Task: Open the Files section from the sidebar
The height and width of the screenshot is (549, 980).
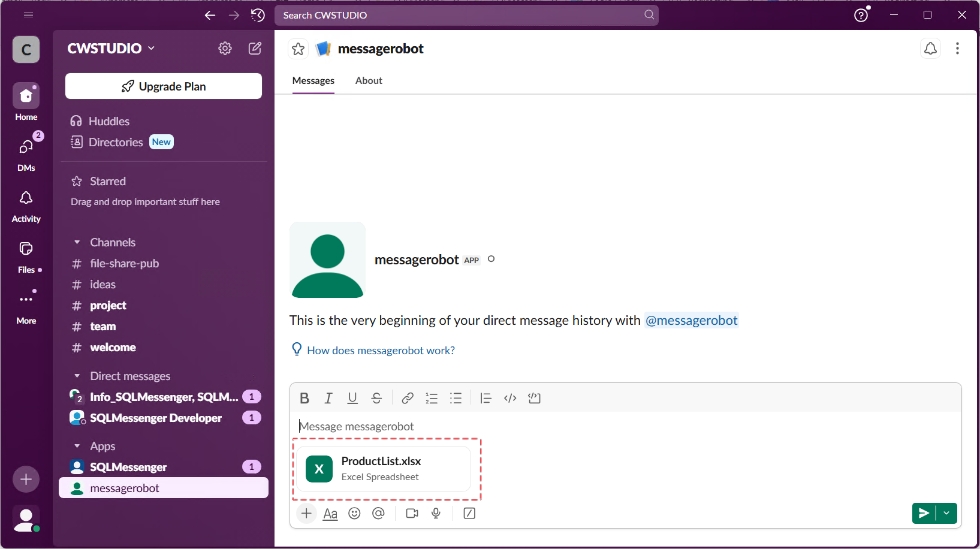Action: click(x=26, y=255)
